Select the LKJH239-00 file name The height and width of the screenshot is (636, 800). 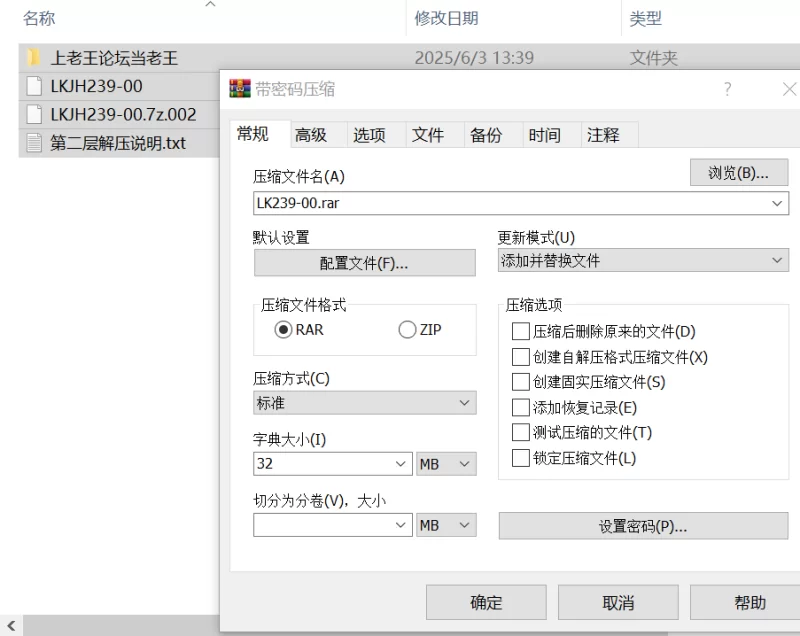tap(96, 86)
